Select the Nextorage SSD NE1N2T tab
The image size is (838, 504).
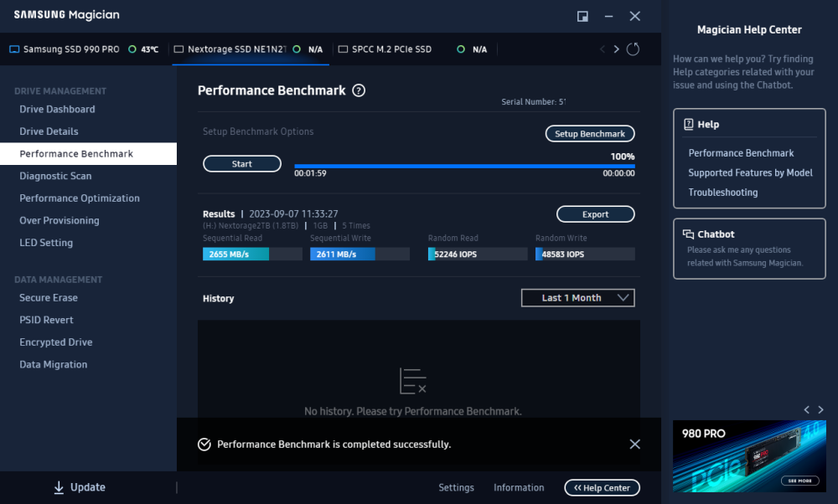(x=250, y=49)
